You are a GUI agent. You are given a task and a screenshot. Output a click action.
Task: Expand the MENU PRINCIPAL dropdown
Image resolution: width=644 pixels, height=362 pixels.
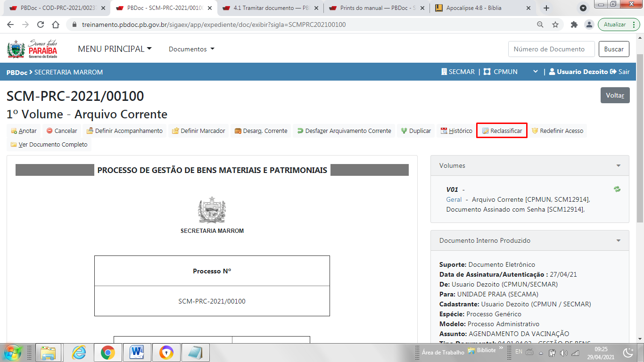pyautogui.click(x=115, y=49)
